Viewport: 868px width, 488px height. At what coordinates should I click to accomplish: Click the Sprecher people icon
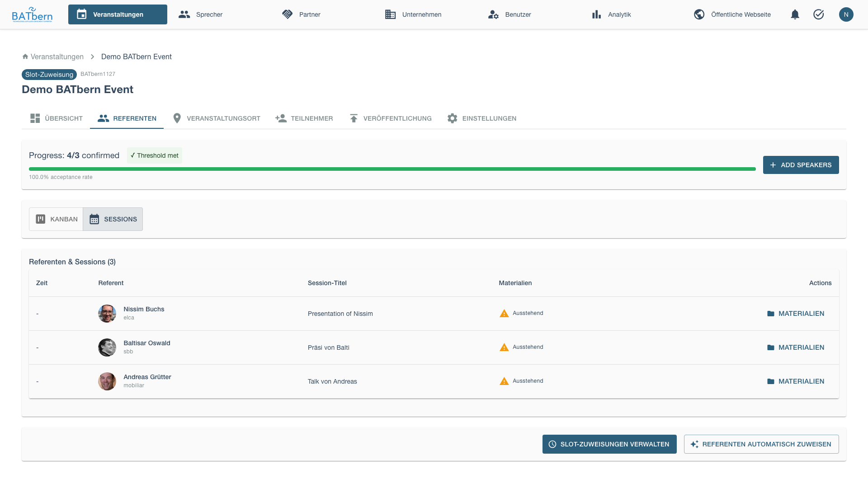[184, 14]
